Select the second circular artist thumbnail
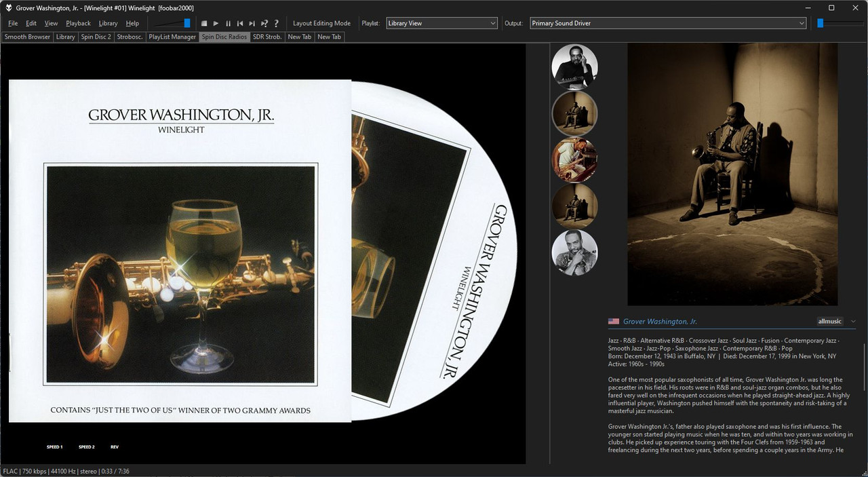868x477 pixels. (x=574, y=113)
